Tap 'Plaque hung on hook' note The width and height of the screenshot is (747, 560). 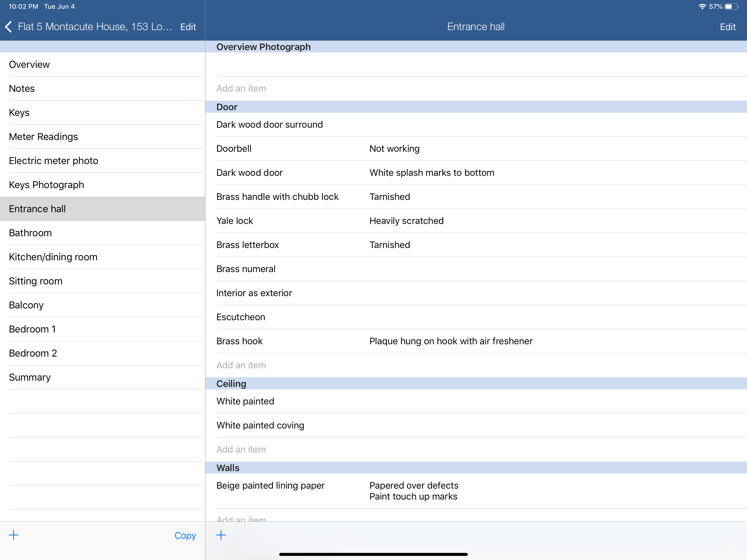pyautogui.click(x=451, y=341)
